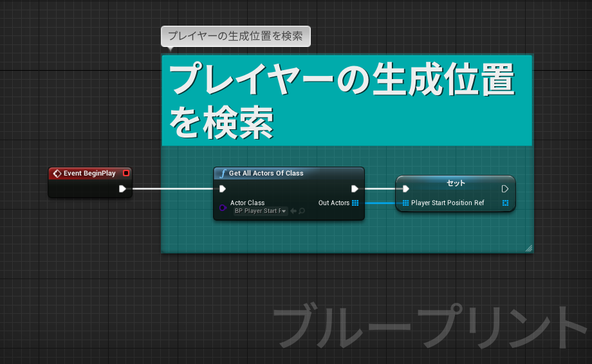Click the セット node execution input pin
Viewport: 592px width, 364px height.
406,188
